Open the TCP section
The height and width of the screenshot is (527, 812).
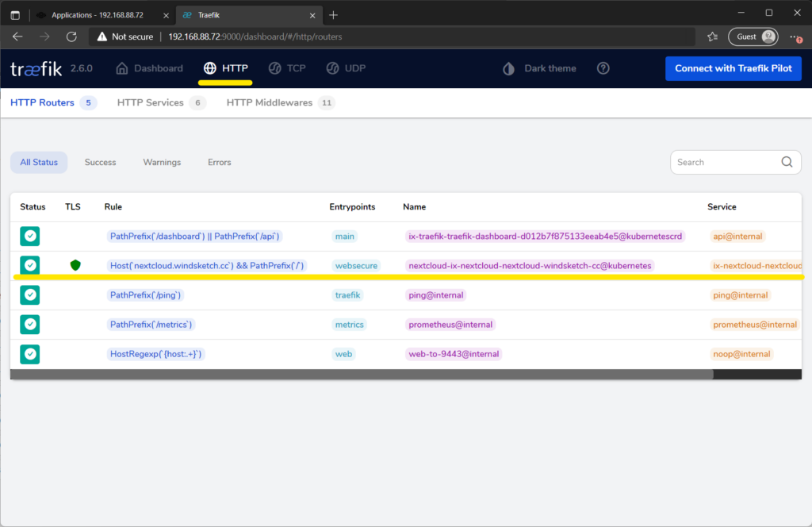(x=287, y=68)
